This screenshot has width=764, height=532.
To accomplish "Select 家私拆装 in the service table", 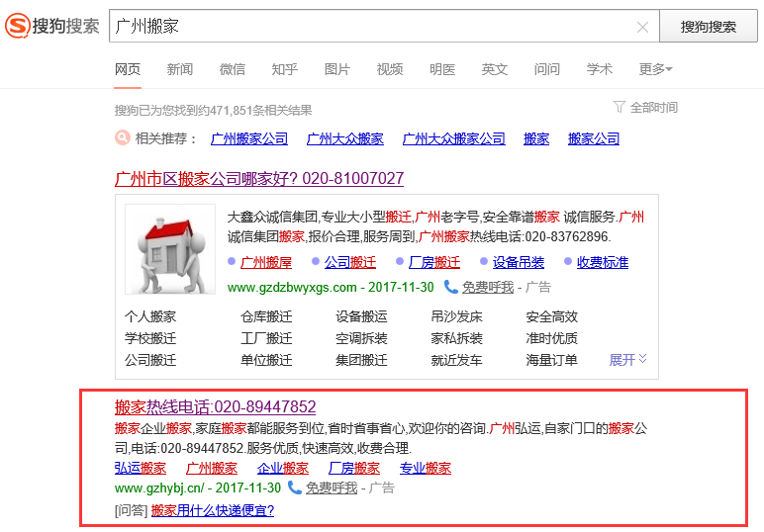I will pyautogui.click(x=456, y=338).
